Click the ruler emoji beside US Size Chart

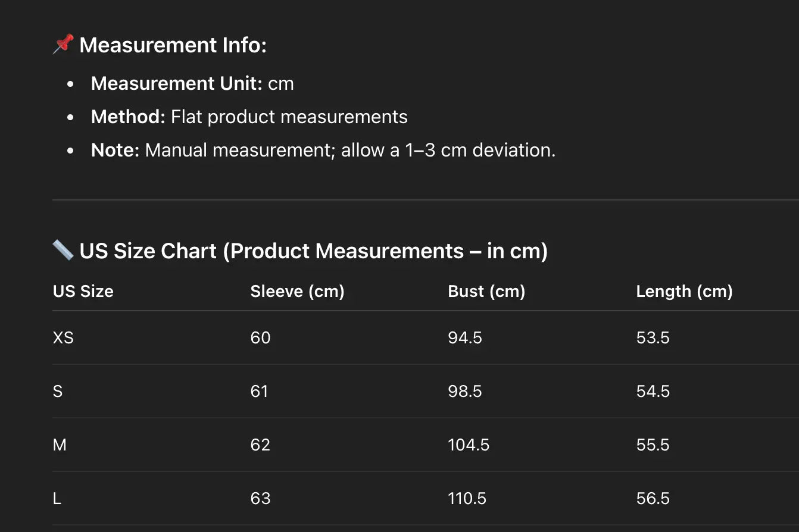[63, 251]
